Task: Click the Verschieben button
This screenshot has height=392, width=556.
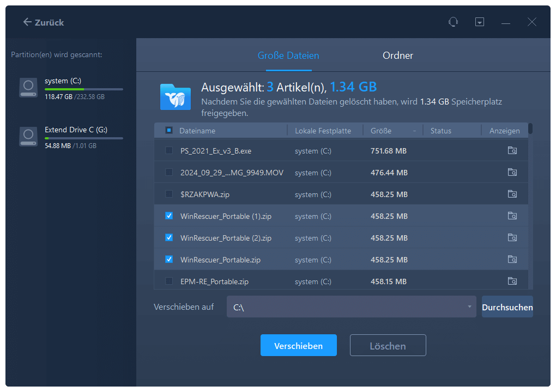Action: pos(298,346)
